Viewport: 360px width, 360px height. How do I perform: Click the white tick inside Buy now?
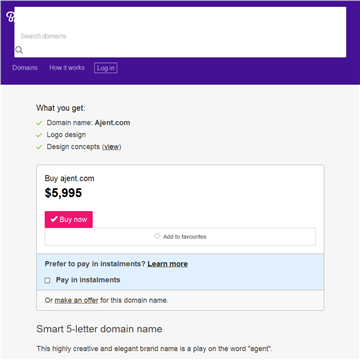click(54, 219)
